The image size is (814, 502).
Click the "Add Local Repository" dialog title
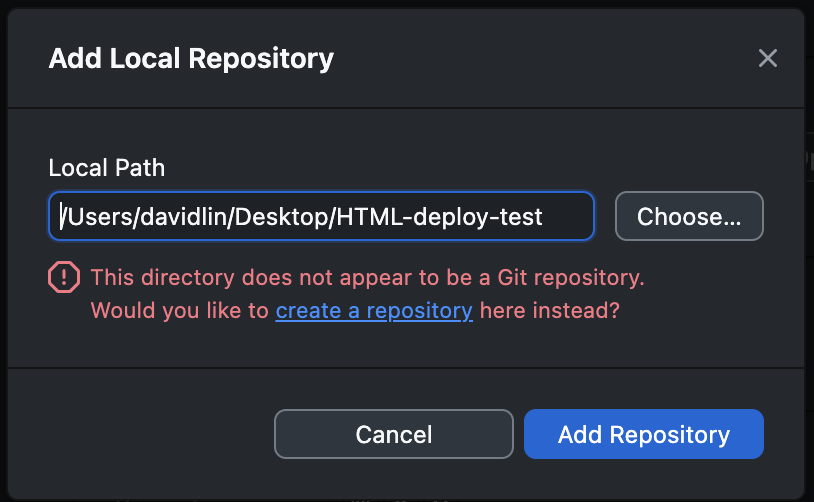[191, 58]
